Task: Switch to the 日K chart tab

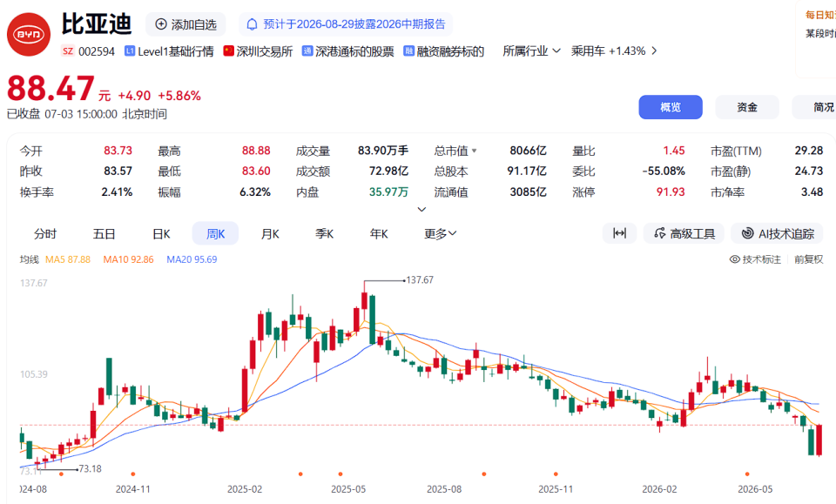Action: point(161,233)
